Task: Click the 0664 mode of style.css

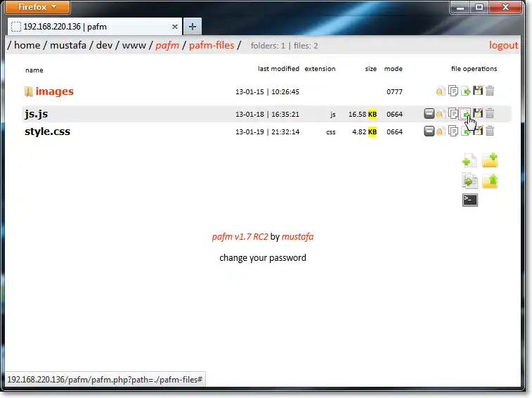Action: pyautogui.click(x=394, y=131)
